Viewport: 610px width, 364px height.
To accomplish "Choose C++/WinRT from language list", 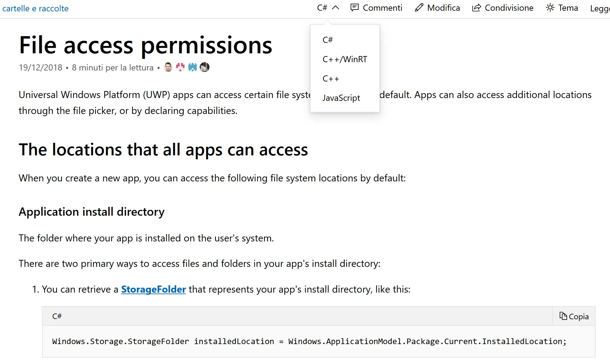I will tap(345, 59).
